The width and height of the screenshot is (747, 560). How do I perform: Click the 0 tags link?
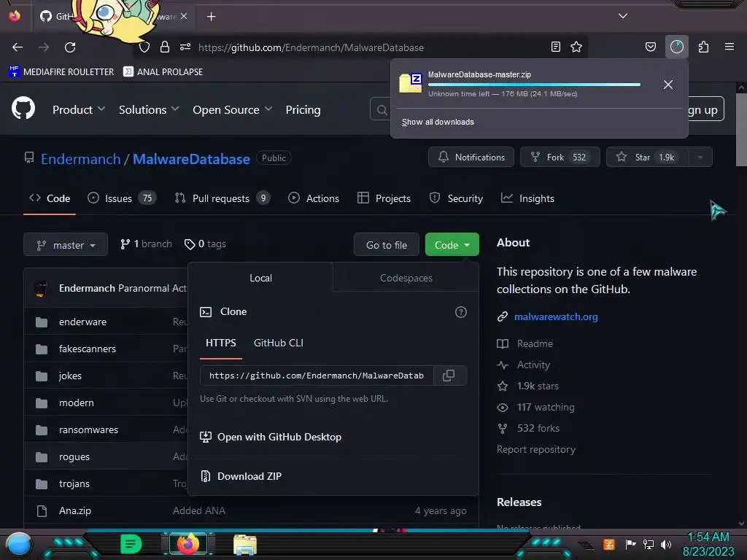click(205, 244)
